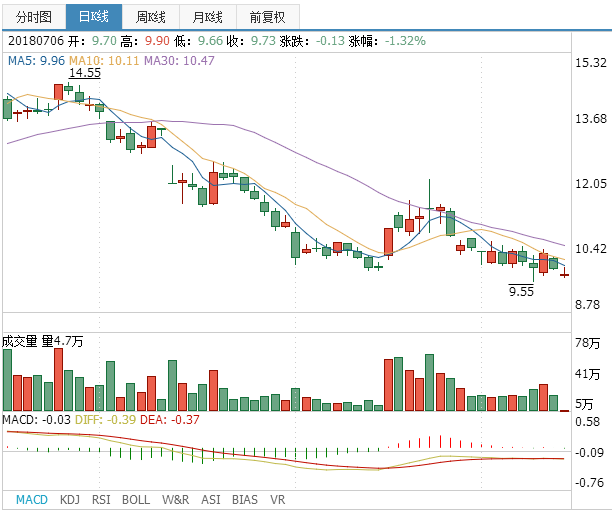Click the 15.32 price axis label
Viewport: 612px width, 511px height.
591,62
